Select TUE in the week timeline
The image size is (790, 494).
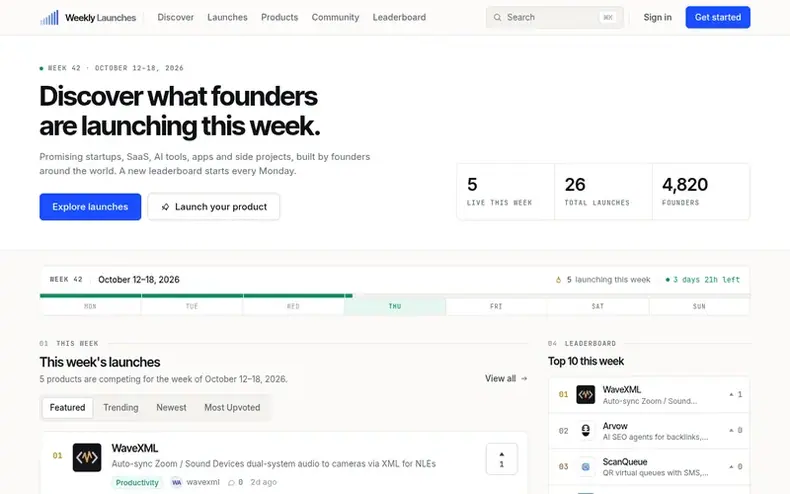[x=192, y=306]
